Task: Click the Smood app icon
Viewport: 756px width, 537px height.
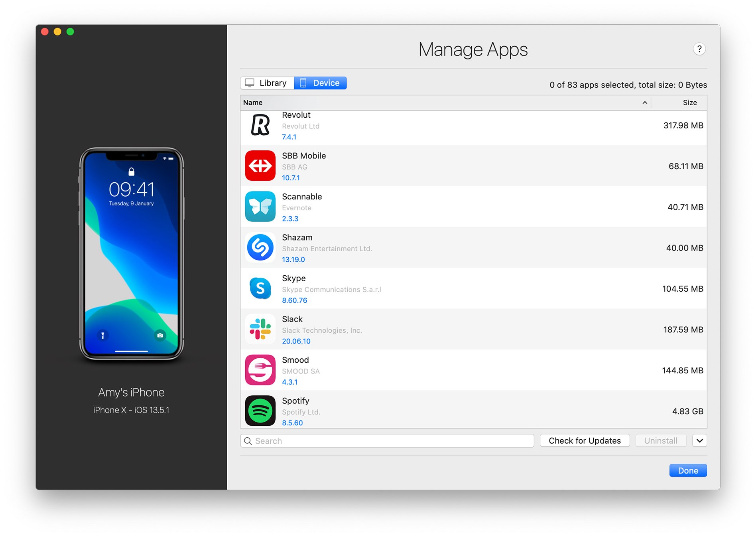Action: (x=260, y=370)
